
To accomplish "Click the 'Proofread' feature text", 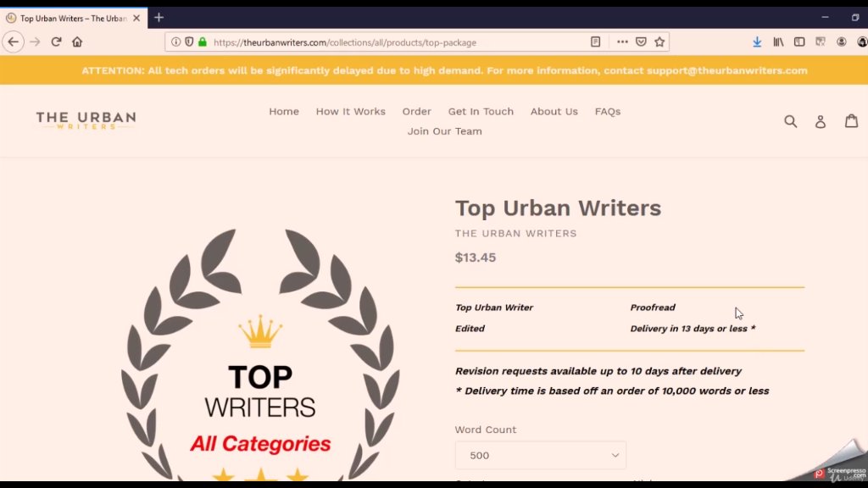I will (x=653, y=308).
